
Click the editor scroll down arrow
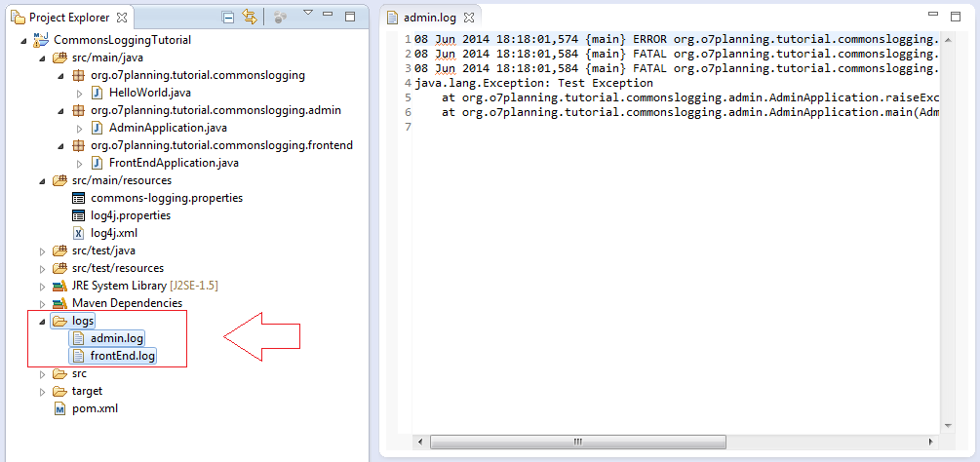click(x=948, y=425)
